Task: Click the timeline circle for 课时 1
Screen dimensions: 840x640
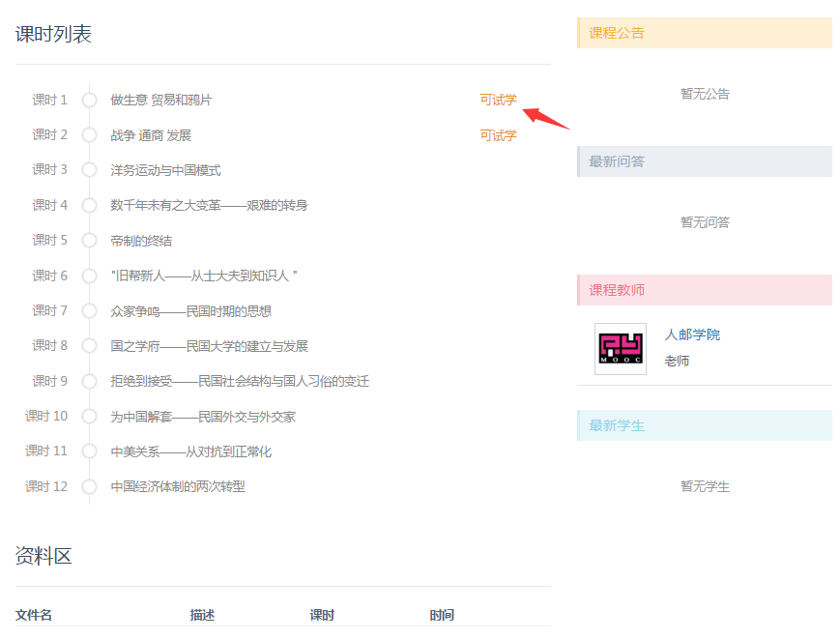Action: [90, 100]
